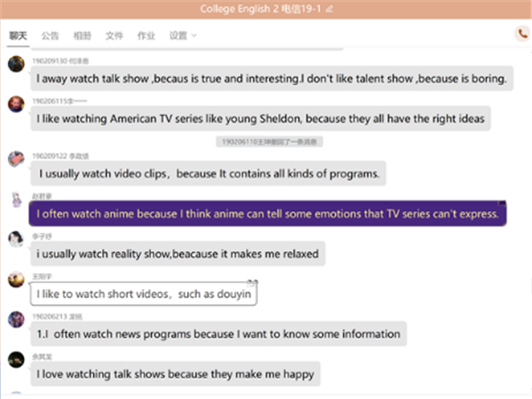Click avatar of the talk show and talent show sender
532x399 pixels.
click(16, 64)
